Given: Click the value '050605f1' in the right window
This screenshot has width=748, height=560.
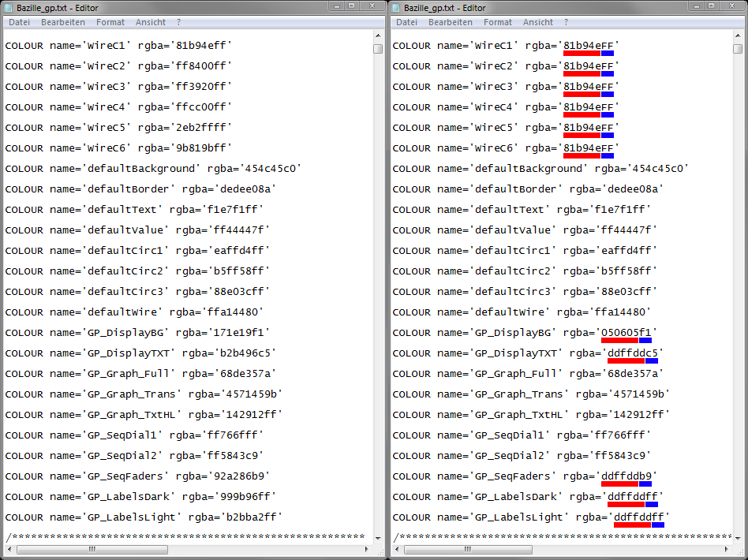Looking at the screenshot, I should pyautogui.click(x=626, y=333).
